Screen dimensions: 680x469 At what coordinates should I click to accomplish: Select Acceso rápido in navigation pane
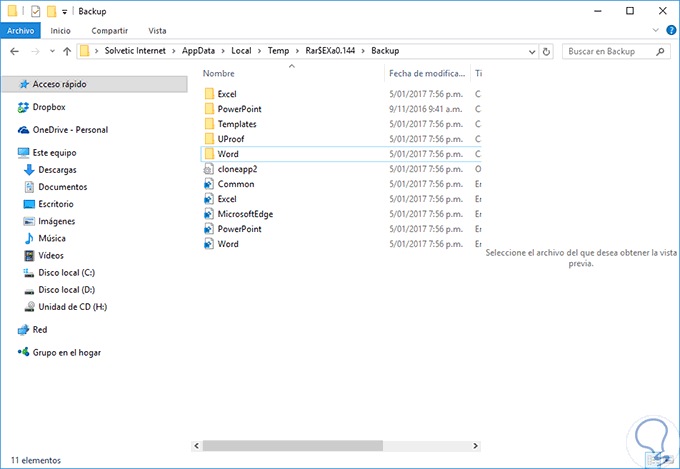[95, 84]
